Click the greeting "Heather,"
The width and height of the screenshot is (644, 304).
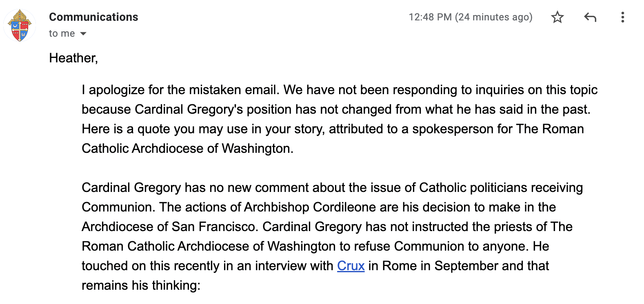[x=73, y=58]
